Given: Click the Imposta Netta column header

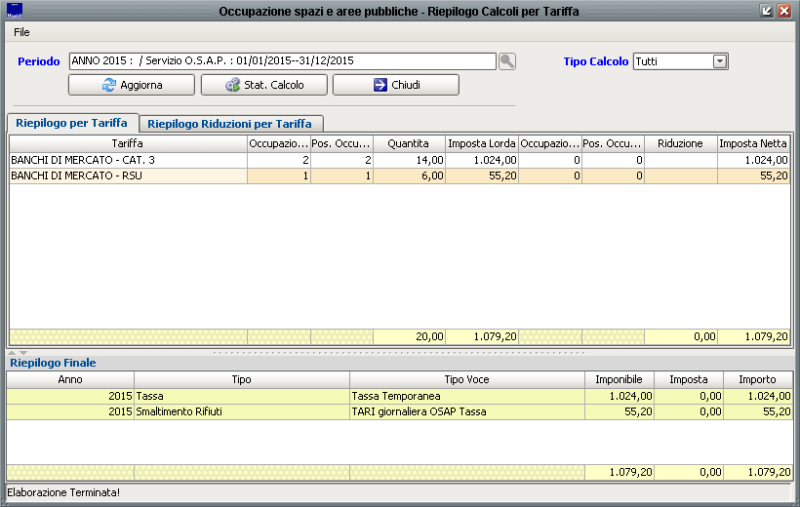Looking at the screenshot, I should coord(754,144).
